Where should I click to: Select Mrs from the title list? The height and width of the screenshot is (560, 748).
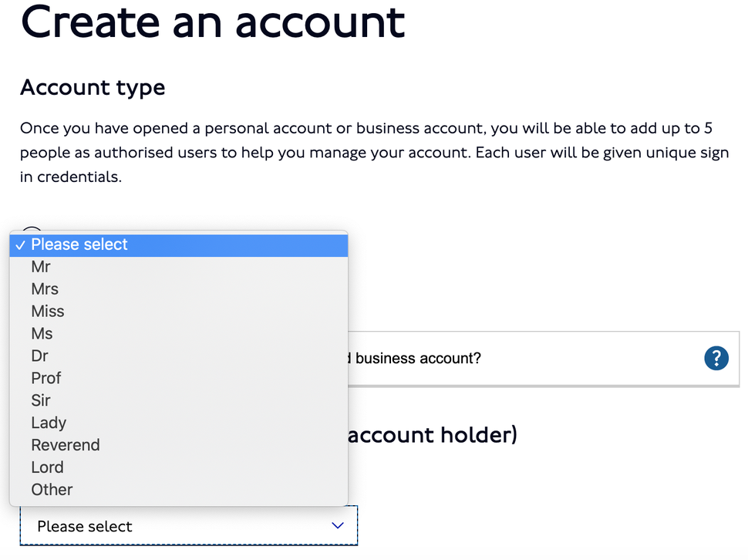(179, 289)
